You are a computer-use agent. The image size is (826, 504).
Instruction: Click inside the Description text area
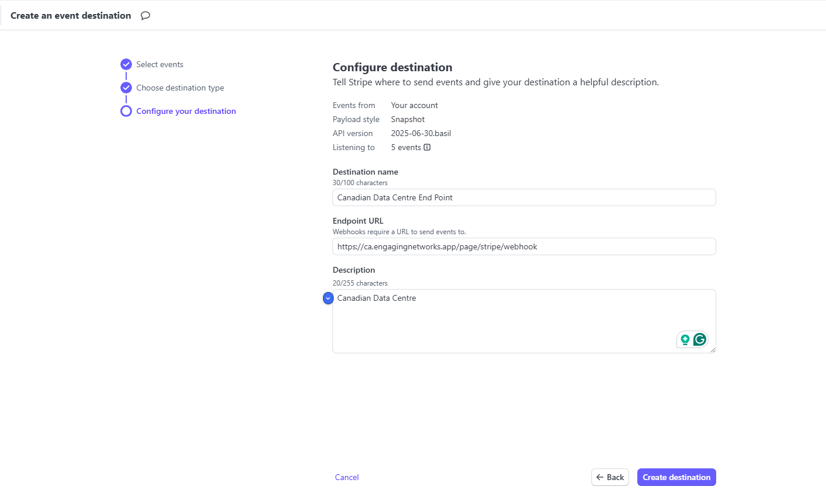(x=502, y=321)
